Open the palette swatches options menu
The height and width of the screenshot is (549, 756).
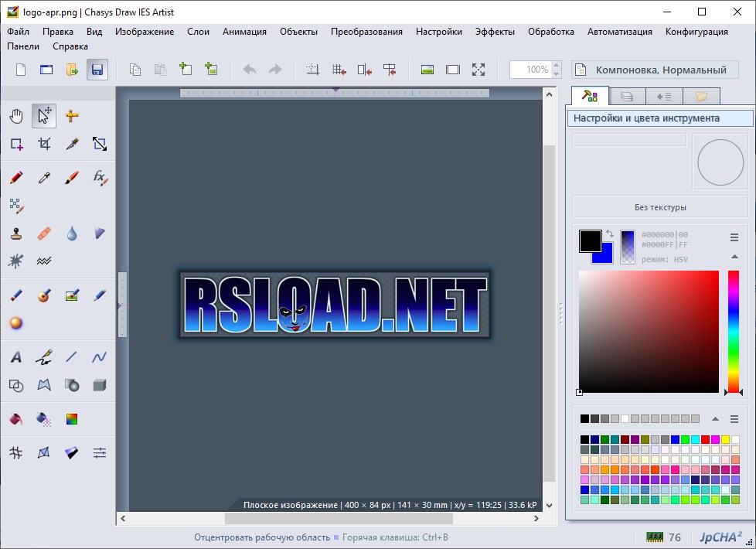tap(734, 419)
